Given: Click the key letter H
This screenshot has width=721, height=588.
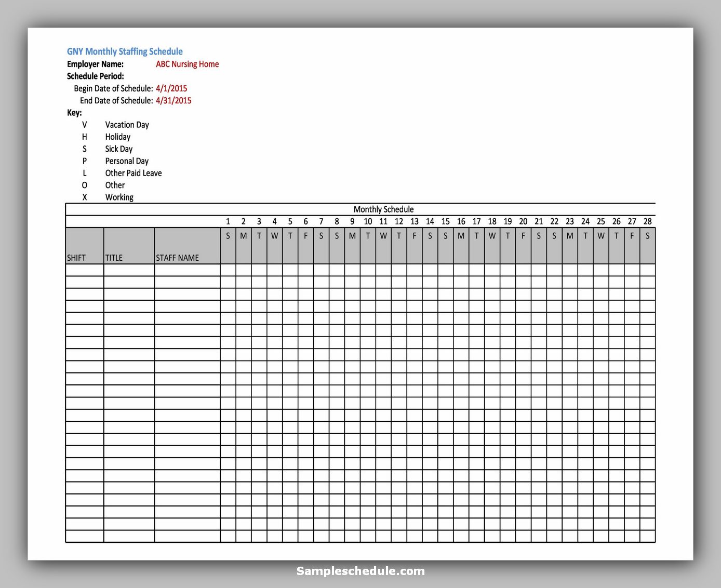Looking at the screenshot, I should pyautogui.click(x=85, y=137).
